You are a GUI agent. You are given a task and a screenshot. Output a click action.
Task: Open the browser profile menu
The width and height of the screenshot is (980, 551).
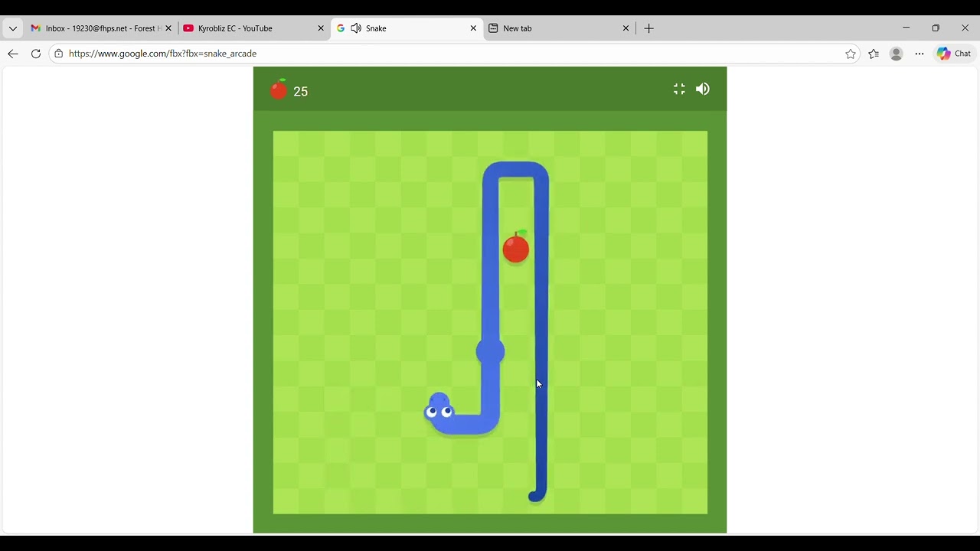click(897, 54)
